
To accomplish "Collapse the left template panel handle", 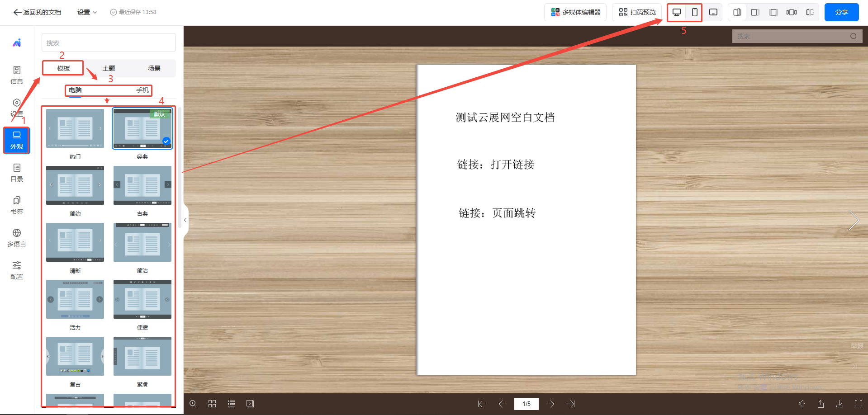I will click(x=185, y=220).
